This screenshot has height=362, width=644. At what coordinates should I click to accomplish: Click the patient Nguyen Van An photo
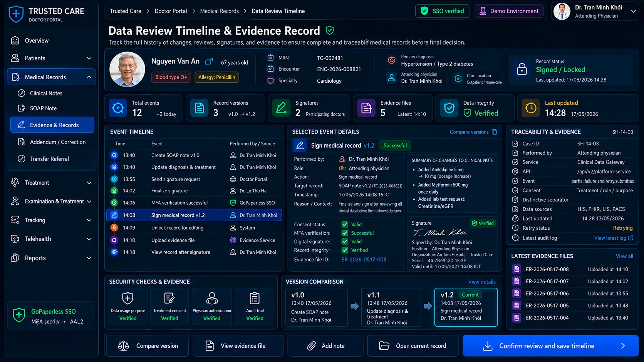[127, 69]
